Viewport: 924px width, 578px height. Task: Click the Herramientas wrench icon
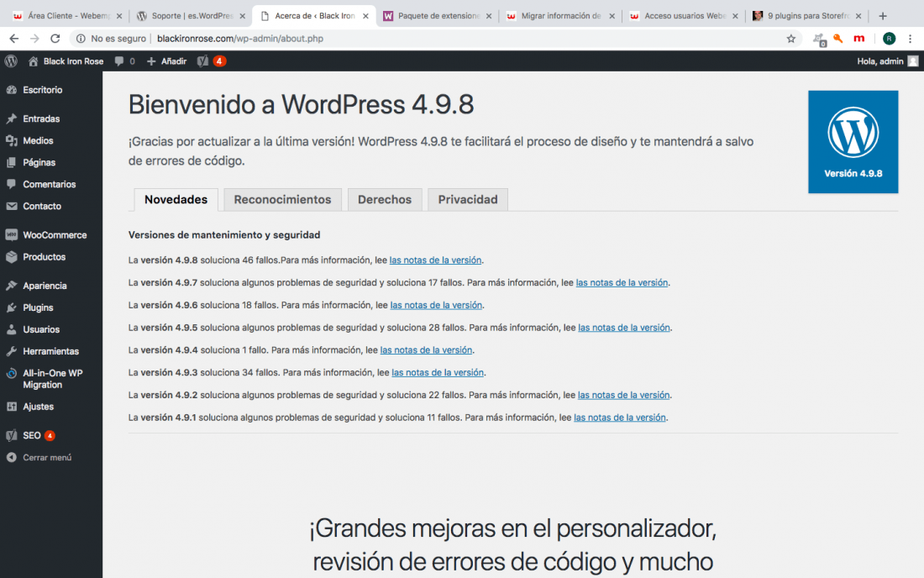(11, 351)
